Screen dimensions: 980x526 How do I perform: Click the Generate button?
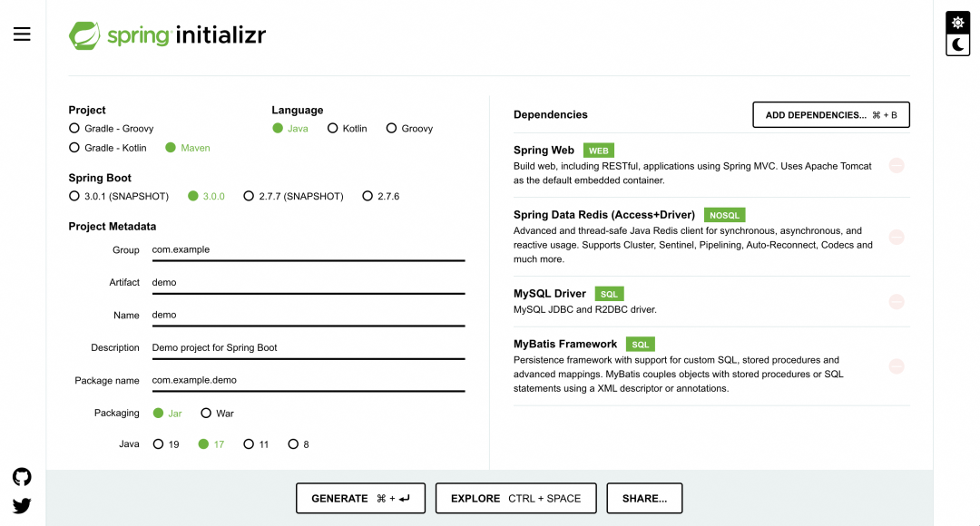point(360,499)
